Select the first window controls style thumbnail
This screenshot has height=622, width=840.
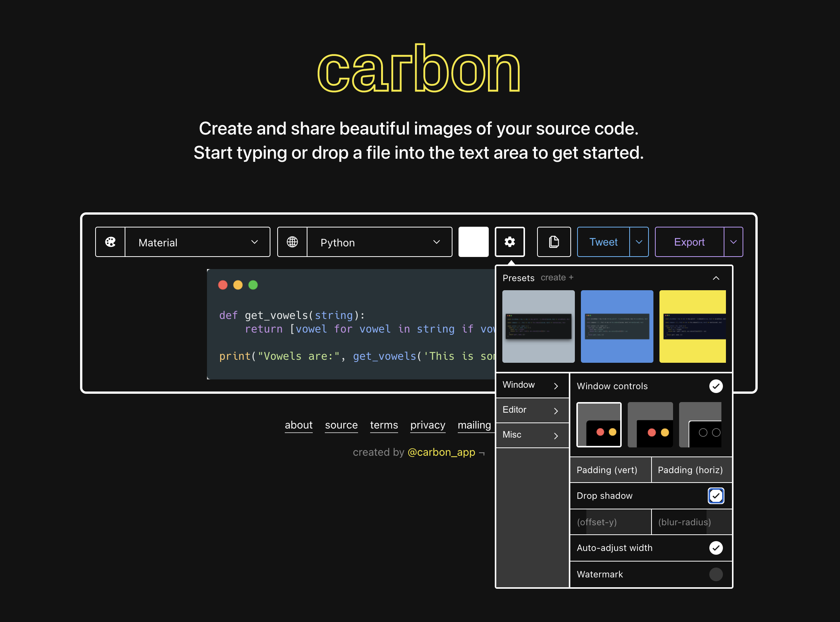[599, 425]
